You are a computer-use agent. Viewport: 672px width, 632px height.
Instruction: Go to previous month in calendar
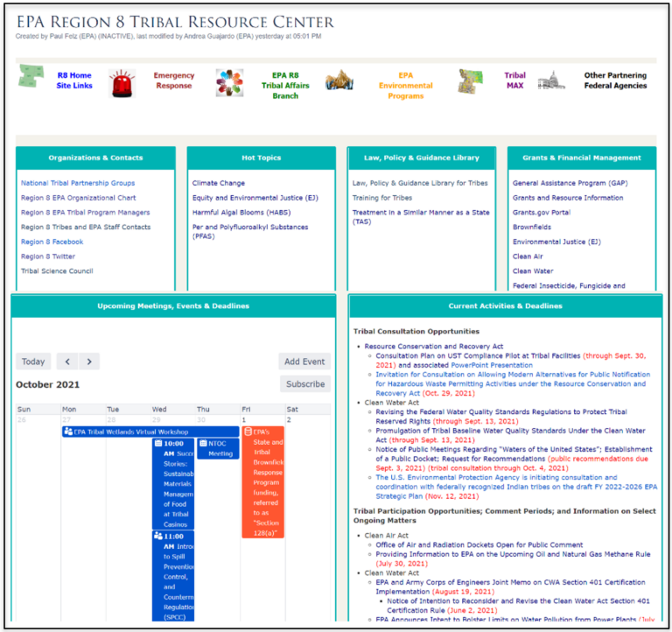click(x=68, y=362)
